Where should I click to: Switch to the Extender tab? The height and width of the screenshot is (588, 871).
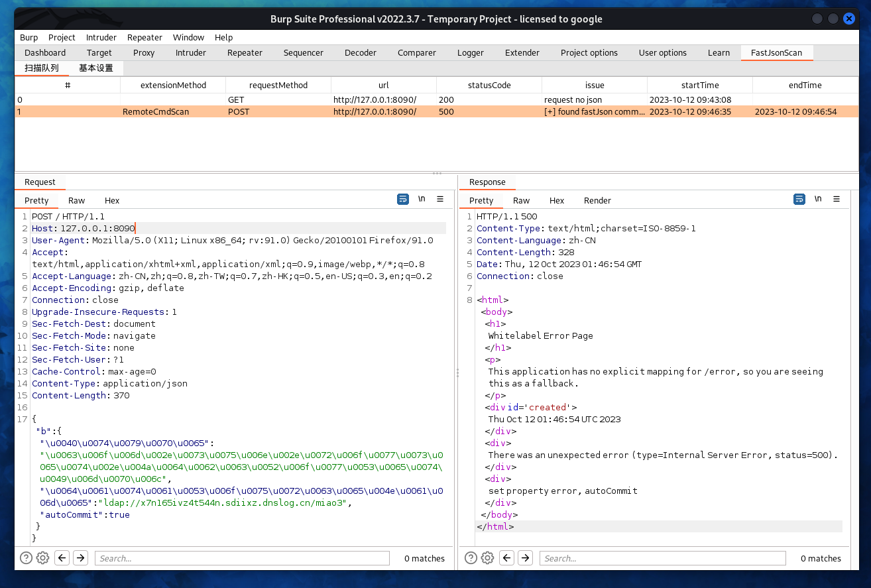pos(522,53)
